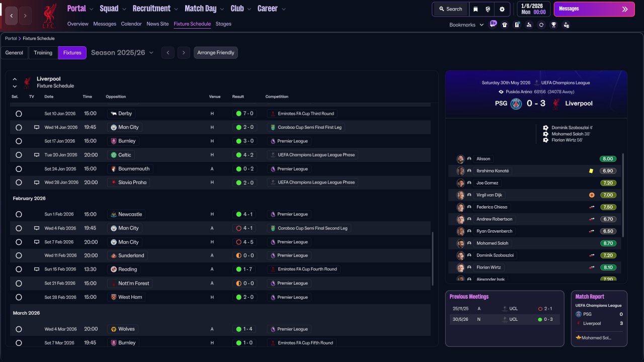Switch to the Overview tab
Image resolution: width=644 pixels, height=362 pixels.
pyautogui.click(x=77, y=24)
